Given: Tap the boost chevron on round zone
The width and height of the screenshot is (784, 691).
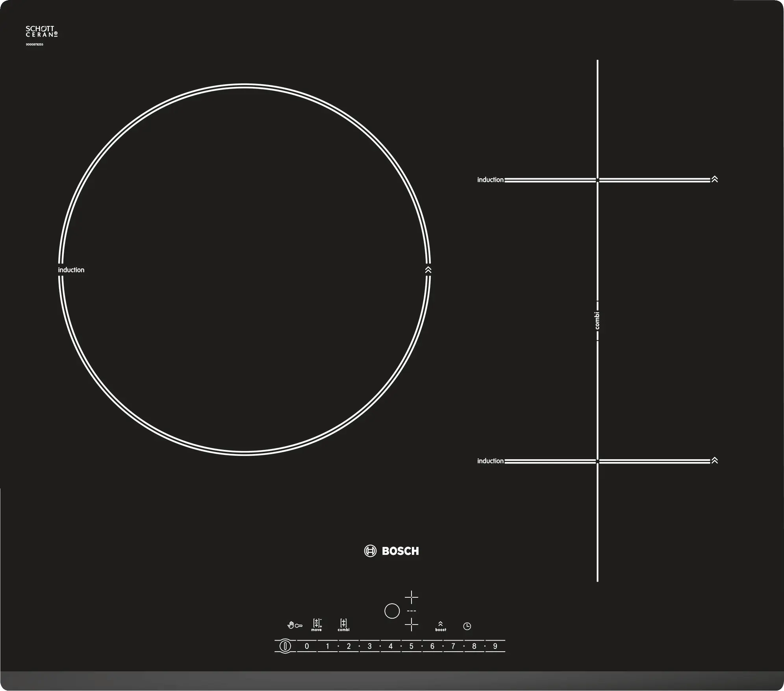Looking at the screenshot, I should (x=428, y=270).
